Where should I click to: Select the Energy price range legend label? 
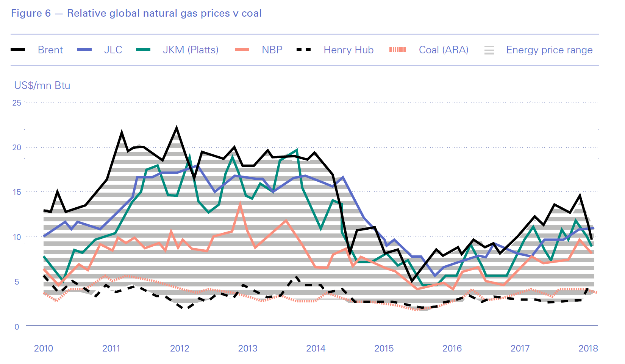(549, 50)
